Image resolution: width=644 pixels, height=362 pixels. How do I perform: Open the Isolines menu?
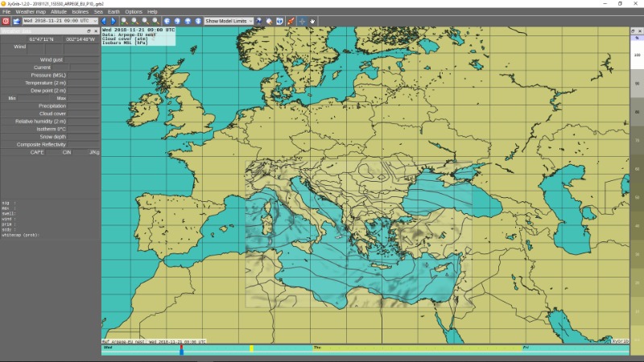click(80, 12)
